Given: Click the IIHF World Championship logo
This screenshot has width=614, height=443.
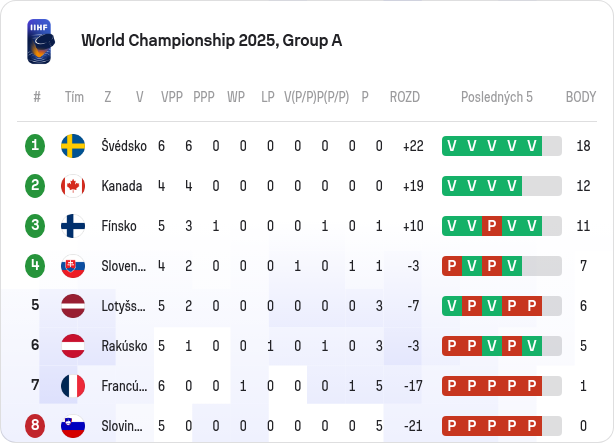Looking at the screenshot, I should click(x=41, y=41).
